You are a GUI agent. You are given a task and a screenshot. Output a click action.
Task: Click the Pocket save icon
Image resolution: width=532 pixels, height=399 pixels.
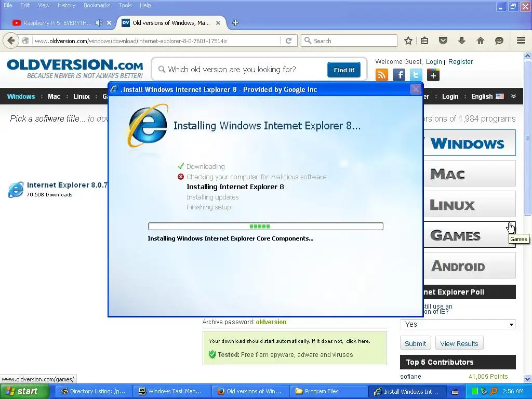coord(443,41)
